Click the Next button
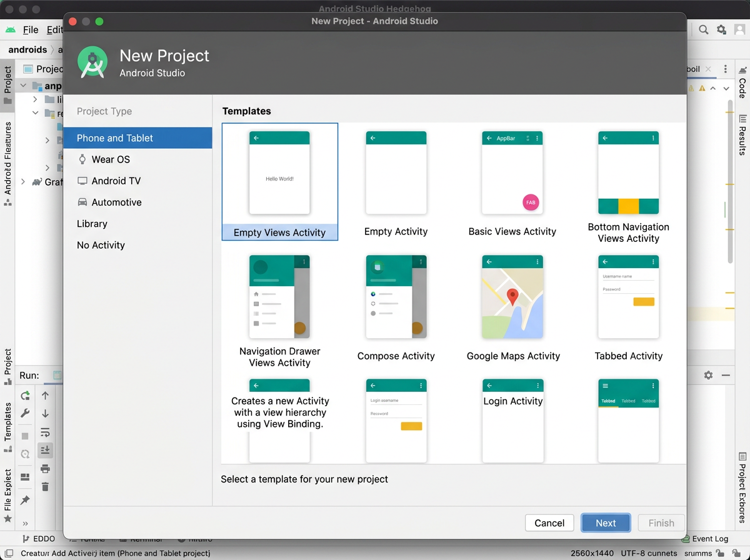This screenshot has width=750, height=560. [x=606, y=523]
